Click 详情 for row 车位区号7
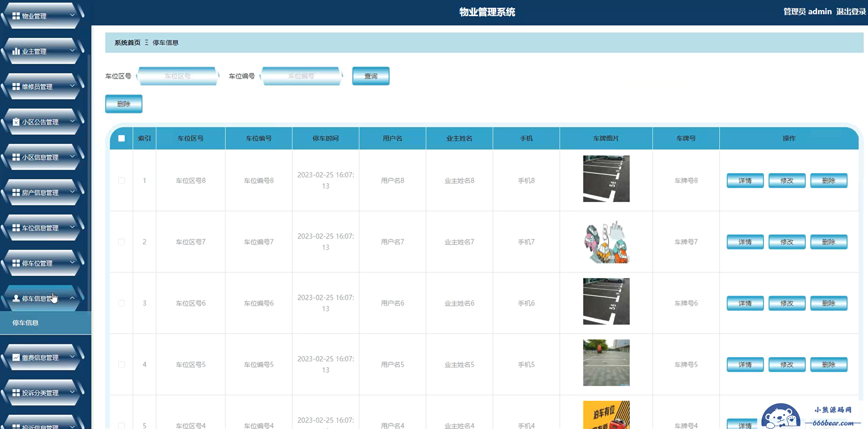 click(x=745, y=242)
